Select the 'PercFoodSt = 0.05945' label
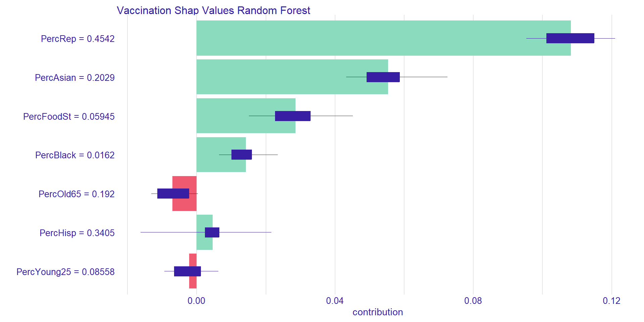 tap(69, 117)
